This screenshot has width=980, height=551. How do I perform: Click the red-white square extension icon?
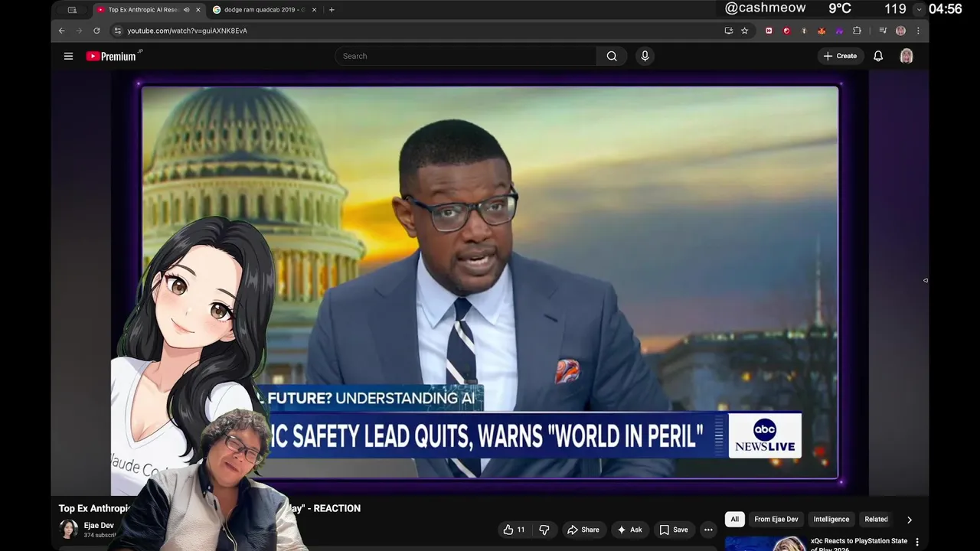[769, 31]
